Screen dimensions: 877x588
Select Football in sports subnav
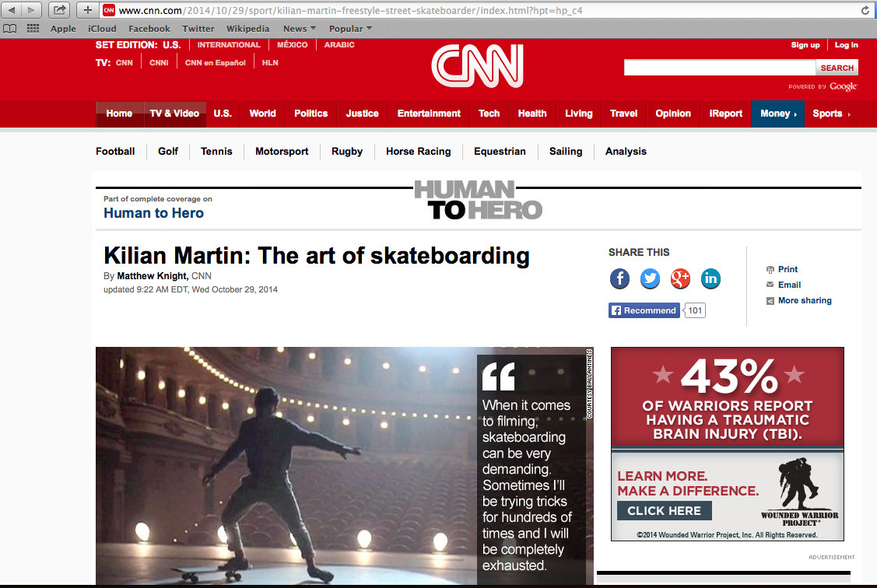point(115,152)
